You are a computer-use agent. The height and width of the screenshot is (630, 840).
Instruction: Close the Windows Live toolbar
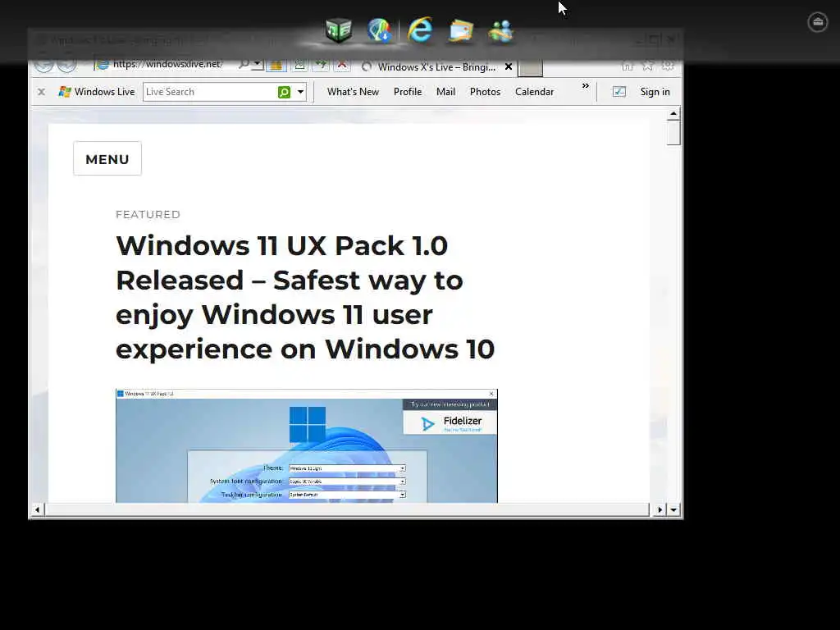point(41,92)
